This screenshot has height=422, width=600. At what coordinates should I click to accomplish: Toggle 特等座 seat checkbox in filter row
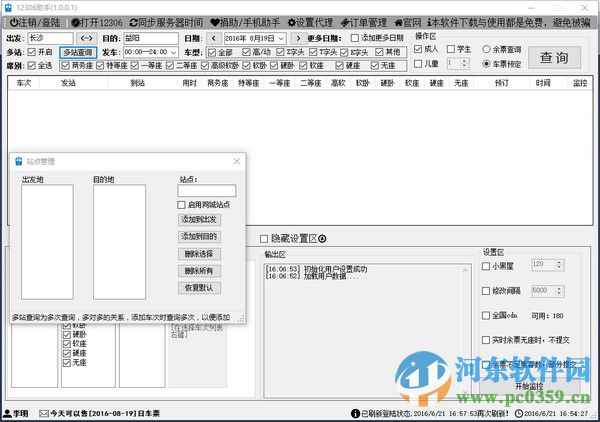(x=100, y=65)
